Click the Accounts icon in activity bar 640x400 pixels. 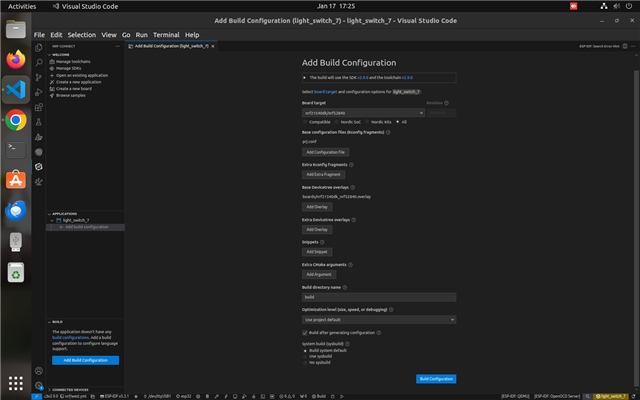(x=39, y=371)
